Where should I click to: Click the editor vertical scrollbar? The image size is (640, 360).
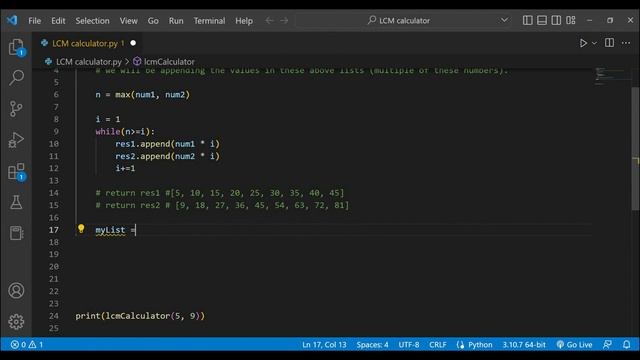[635, 149]
